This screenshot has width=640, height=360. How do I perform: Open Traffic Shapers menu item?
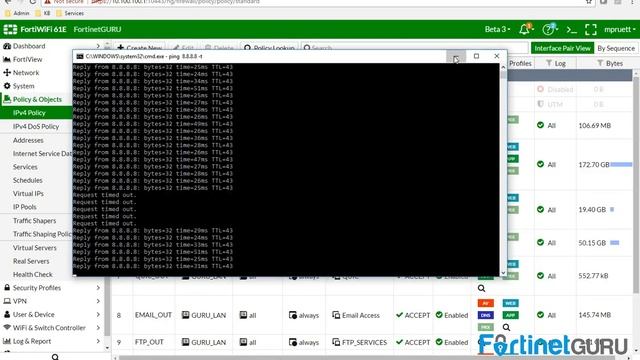36,220
